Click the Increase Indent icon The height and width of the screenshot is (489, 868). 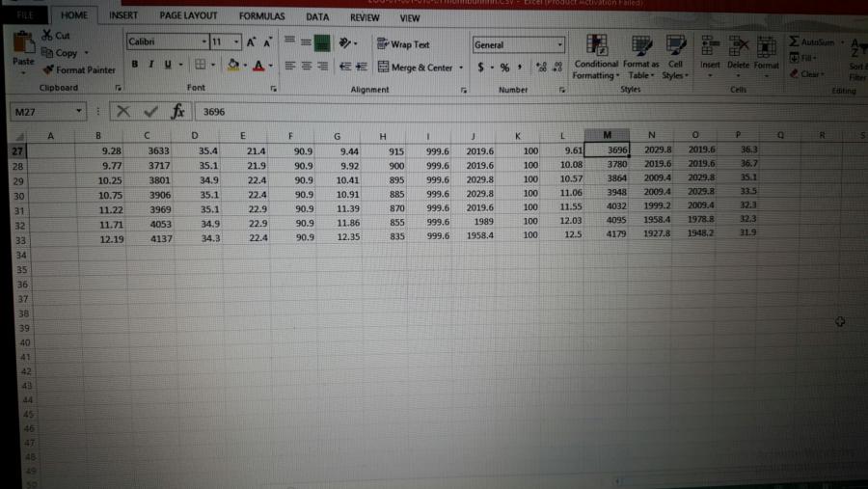click(363, 68)
